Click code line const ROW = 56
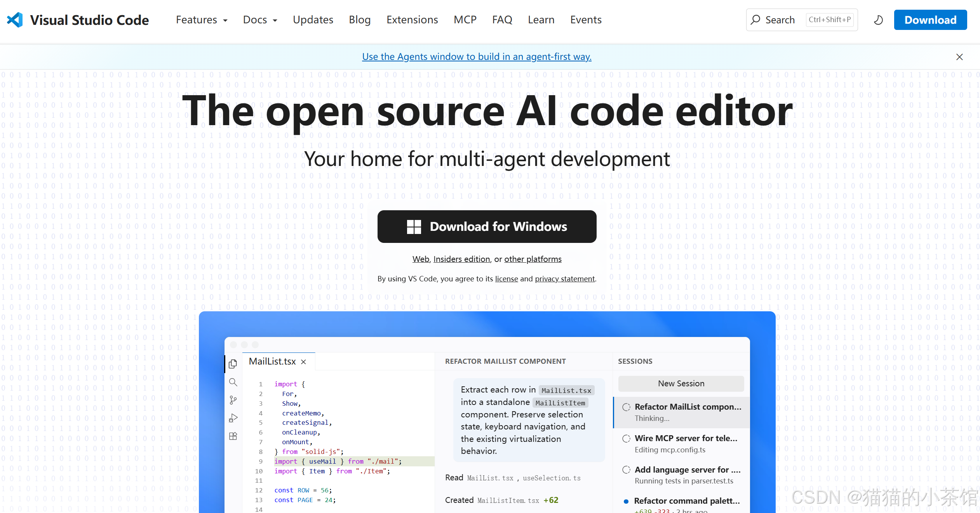 tap(303, 490)
